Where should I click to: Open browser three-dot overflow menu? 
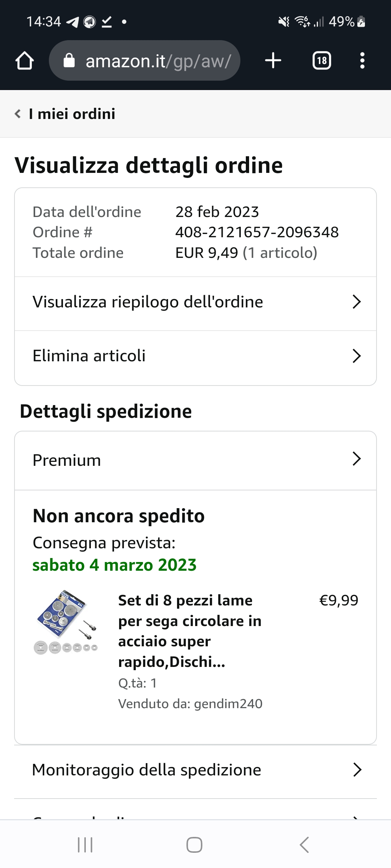coord(362,60)
